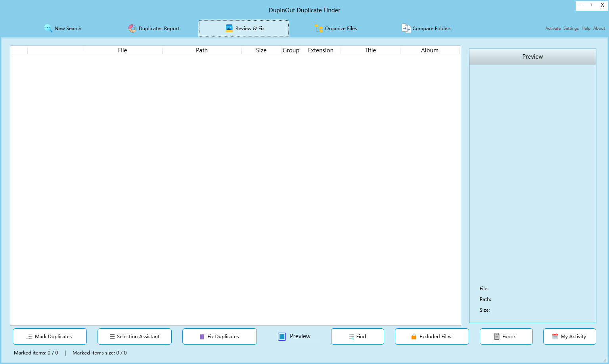
Task: Click the Export document icon
Action: point(497,337)
